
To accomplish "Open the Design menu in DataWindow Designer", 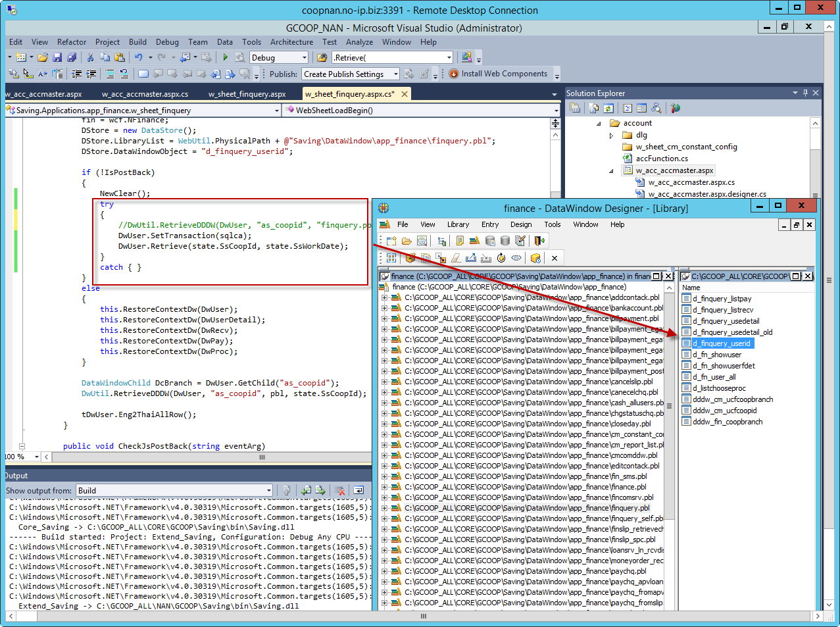I will coord(521,224).
